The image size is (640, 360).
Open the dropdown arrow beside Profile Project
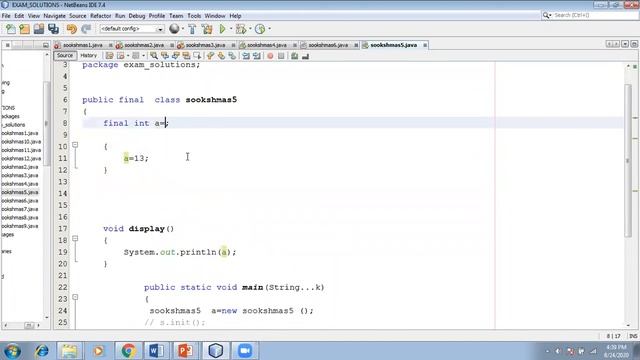[x=269, y=29]
